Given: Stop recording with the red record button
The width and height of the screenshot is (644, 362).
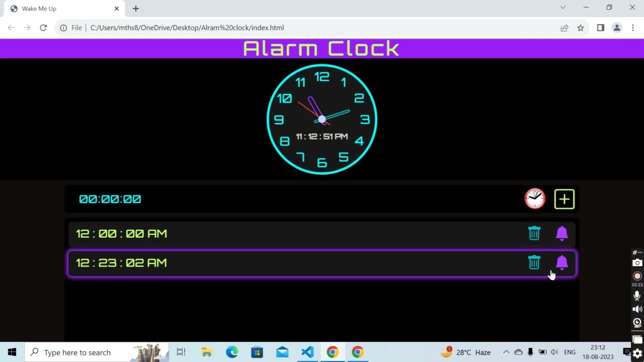Looking at the screenshot, I should click(x=637, y=276).
